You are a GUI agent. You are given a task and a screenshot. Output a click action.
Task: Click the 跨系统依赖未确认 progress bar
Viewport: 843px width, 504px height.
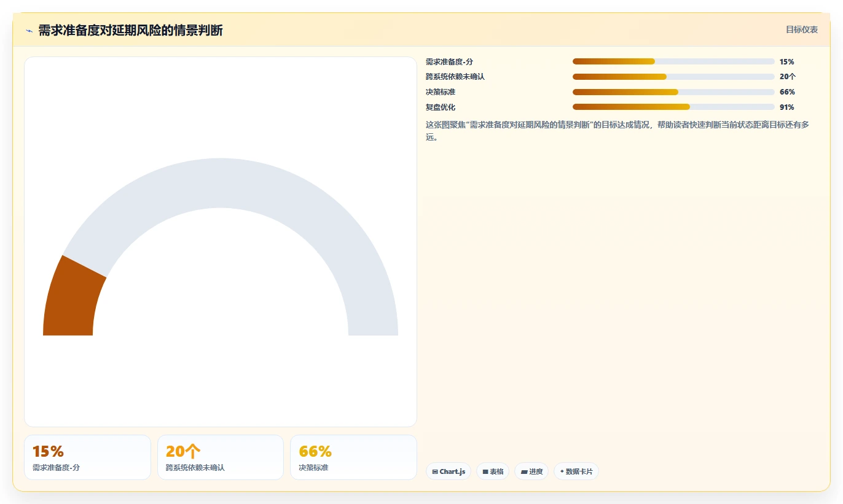click(x=673, y=77)
